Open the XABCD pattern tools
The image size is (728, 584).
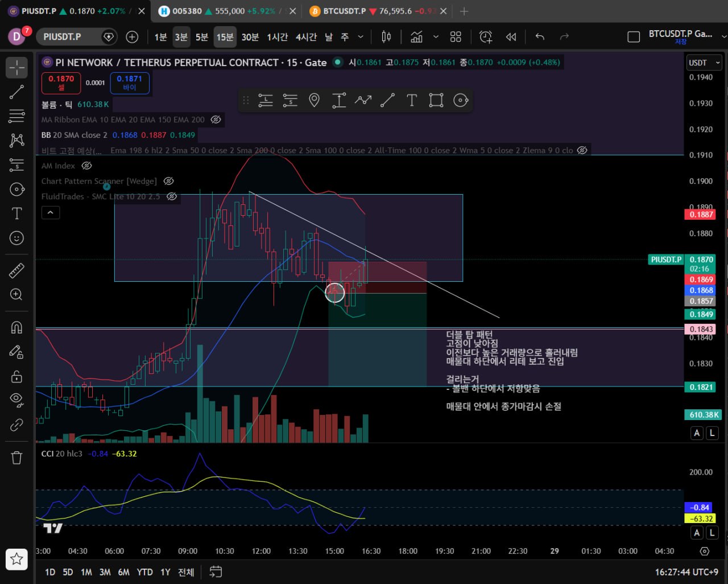click(x=16, y=141)
